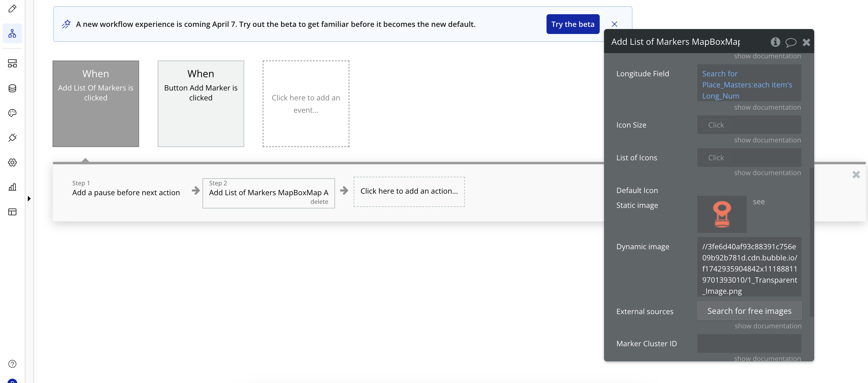868x383 pixels.
Task: Show documentation under Longitude Field
Action: coord(767,107)
